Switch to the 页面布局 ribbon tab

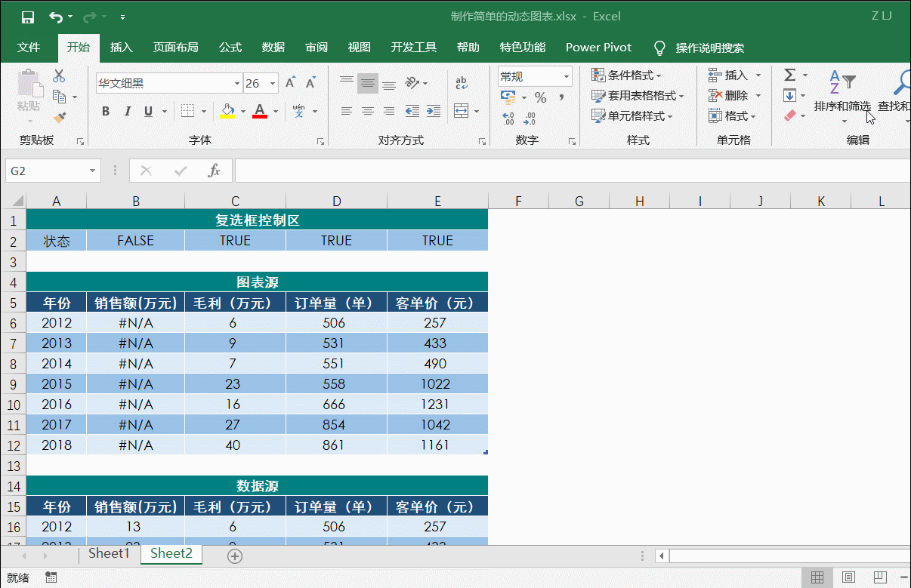coord(175,48)
